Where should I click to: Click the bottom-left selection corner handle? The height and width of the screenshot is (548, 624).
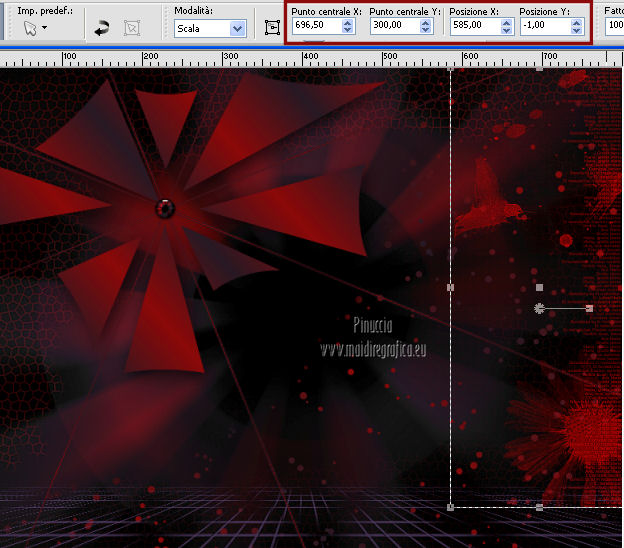tap(450, 507)
